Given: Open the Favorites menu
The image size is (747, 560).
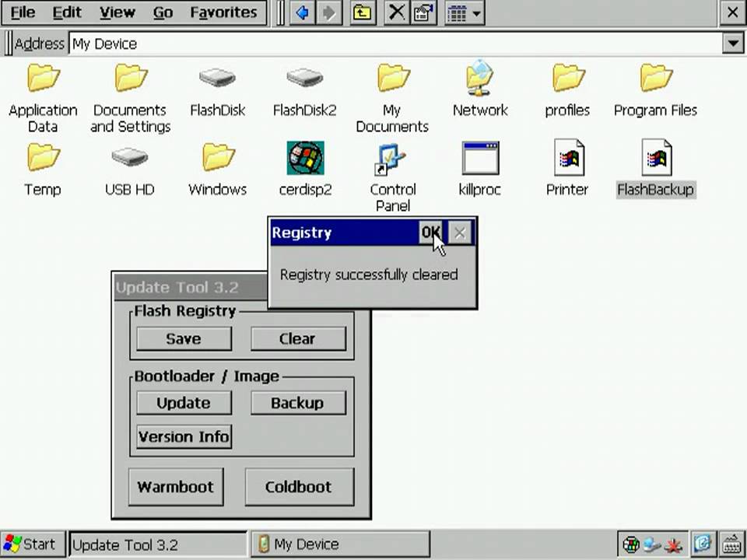Looking at the screenshot, I should pyautogui.click(x=223, y=12).
